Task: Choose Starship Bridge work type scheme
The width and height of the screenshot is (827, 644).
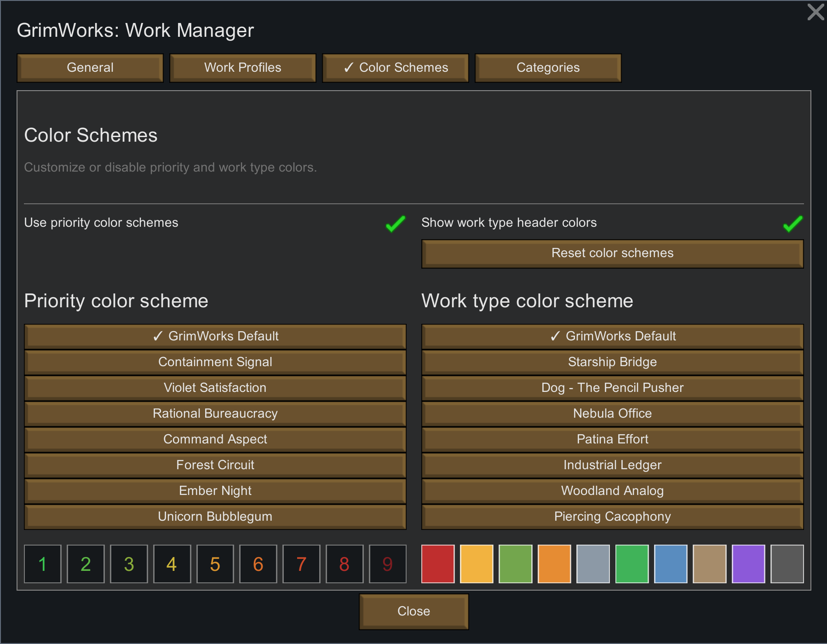Action: tap(613, 362)
